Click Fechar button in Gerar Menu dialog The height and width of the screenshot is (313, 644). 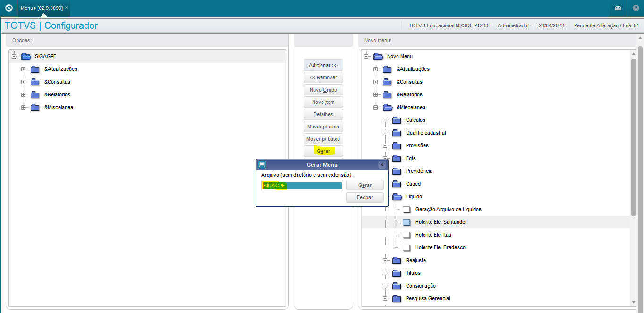tap(365, 197)
